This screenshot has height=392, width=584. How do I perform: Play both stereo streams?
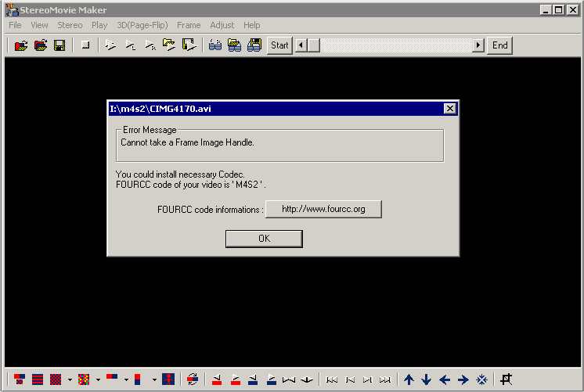(x=110, y=45)
